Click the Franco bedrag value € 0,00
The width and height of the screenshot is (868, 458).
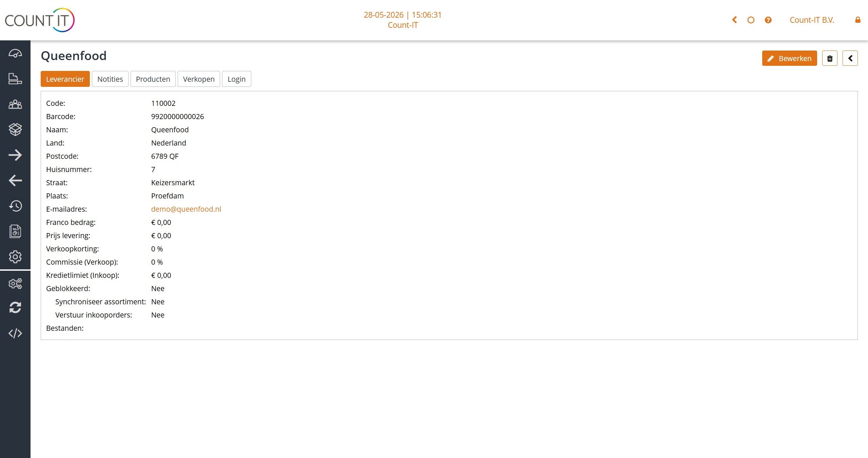tap(161, 222)
